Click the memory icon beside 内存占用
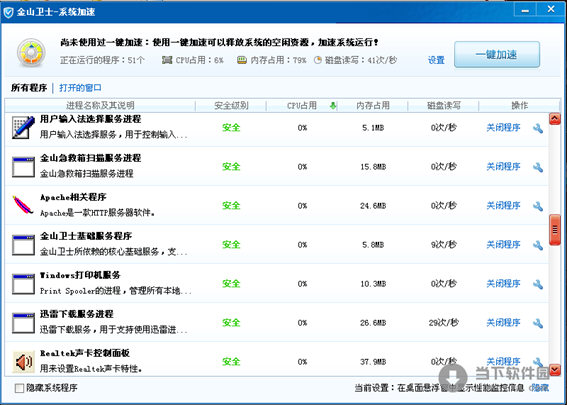 pos(242,60)
